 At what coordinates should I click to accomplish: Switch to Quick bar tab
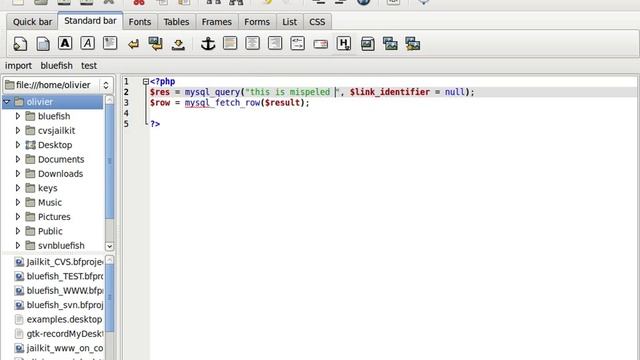click(x=32, y=22)
